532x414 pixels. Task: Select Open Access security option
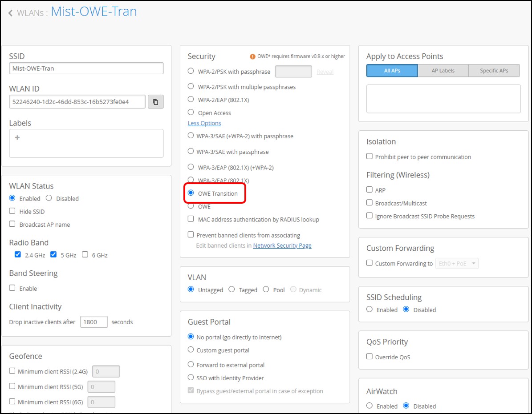coord(191,112)
